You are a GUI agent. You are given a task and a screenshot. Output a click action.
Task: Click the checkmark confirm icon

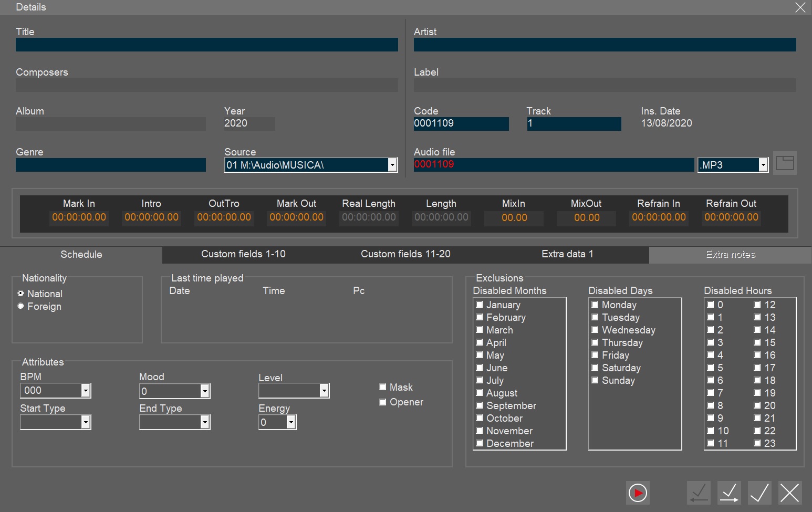click(759, 493)
